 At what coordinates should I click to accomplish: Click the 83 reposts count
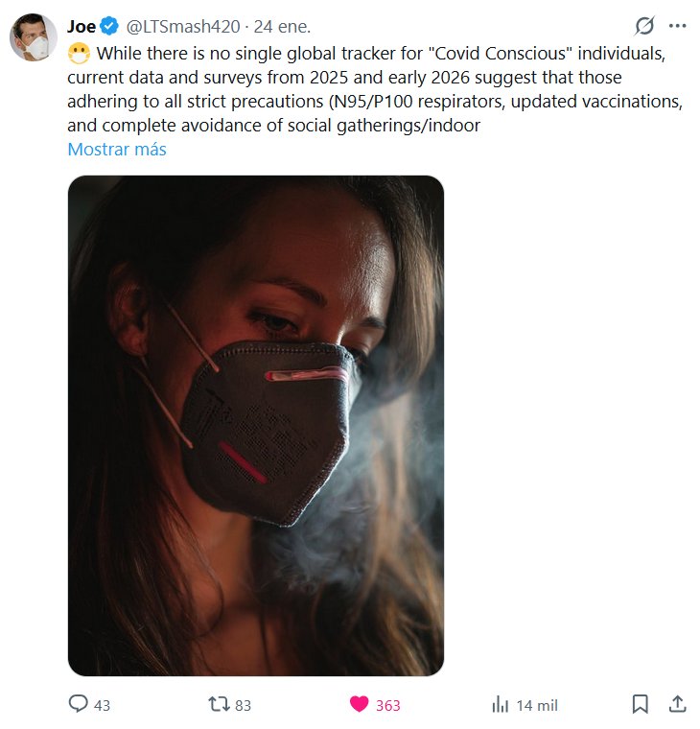pos(243,705)
